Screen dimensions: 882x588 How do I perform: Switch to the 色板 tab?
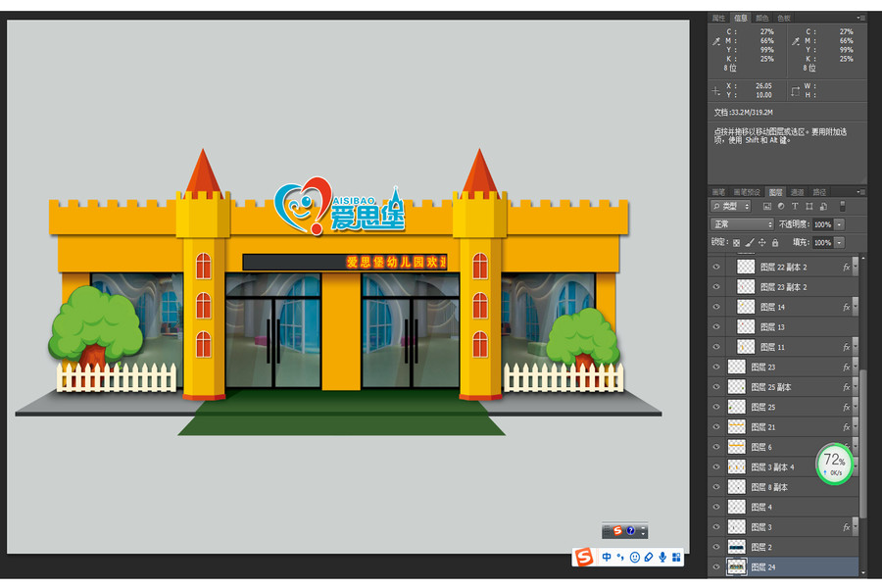(x=784, y=18)
